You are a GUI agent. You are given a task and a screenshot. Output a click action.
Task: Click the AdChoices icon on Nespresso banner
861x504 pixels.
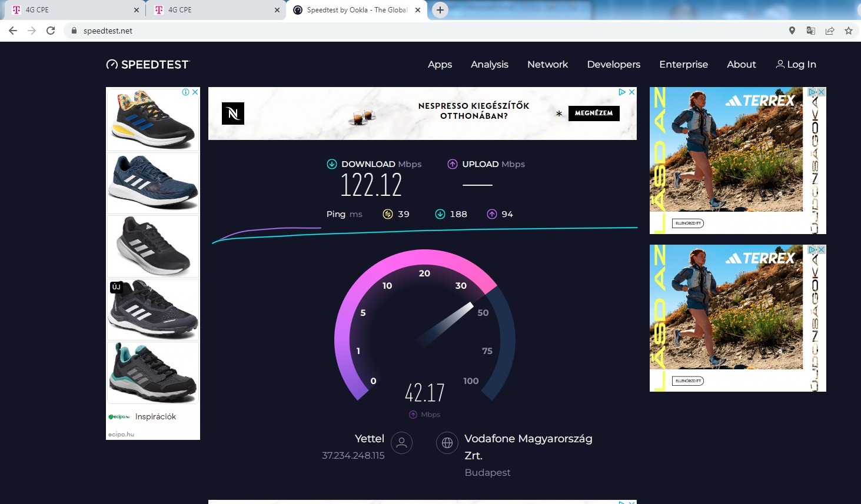pos(622,92)
